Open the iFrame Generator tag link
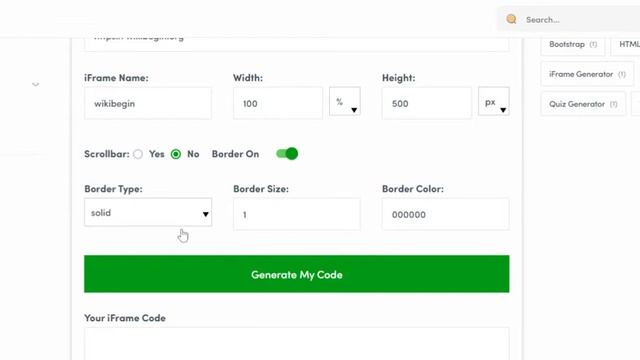This screenshot has width=640, height=360. (587, 74)
